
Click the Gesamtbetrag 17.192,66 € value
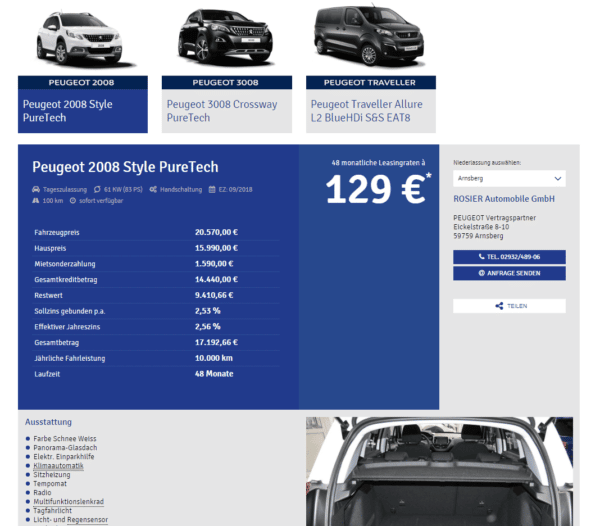point(216,342)
